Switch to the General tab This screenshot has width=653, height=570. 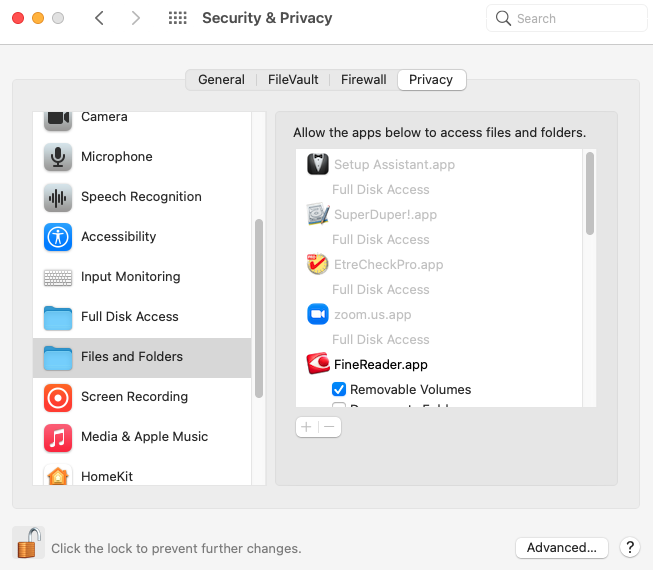coord(221,80)
